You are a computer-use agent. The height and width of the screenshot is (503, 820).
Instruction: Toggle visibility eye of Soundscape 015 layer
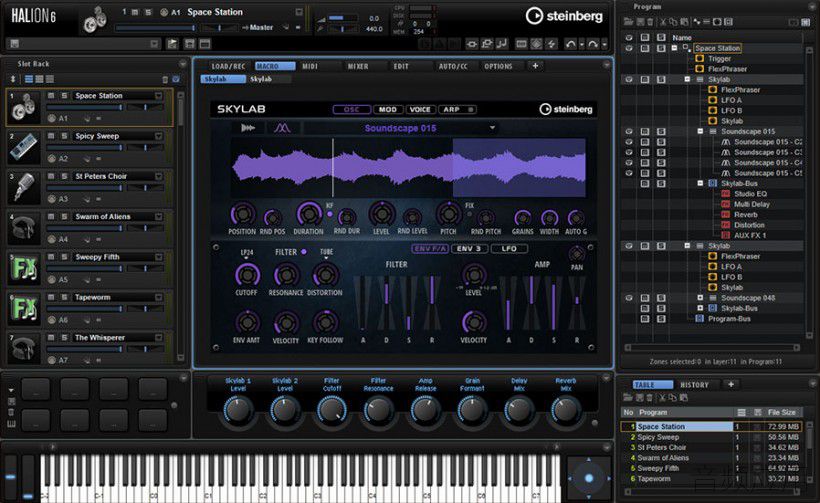(x=629, y=131)
